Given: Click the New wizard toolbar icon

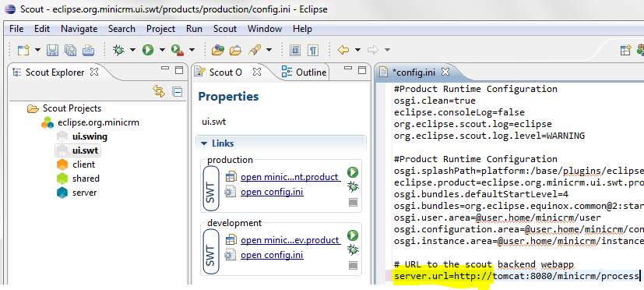Looking at the screenshot, I should (23, 50).
